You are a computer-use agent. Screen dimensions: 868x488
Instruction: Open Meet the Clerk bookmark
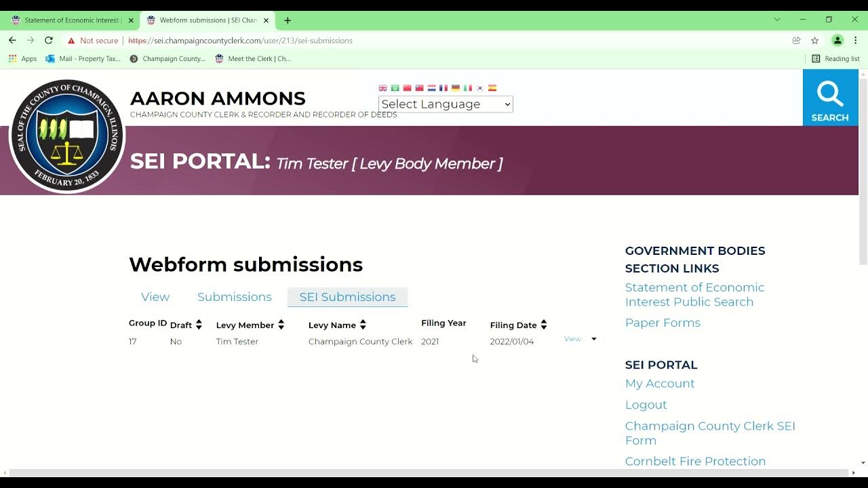(x=253, y=59)
